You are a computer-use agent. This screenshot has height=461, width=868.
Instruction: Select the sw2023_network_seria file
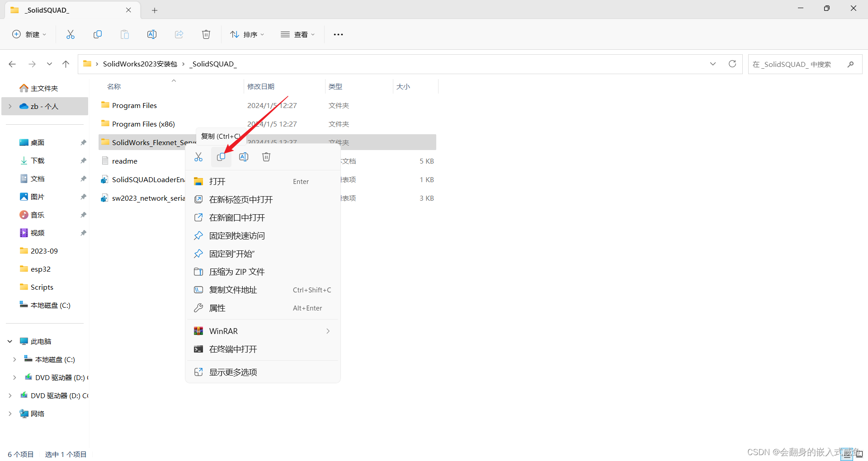click(143, 198)
